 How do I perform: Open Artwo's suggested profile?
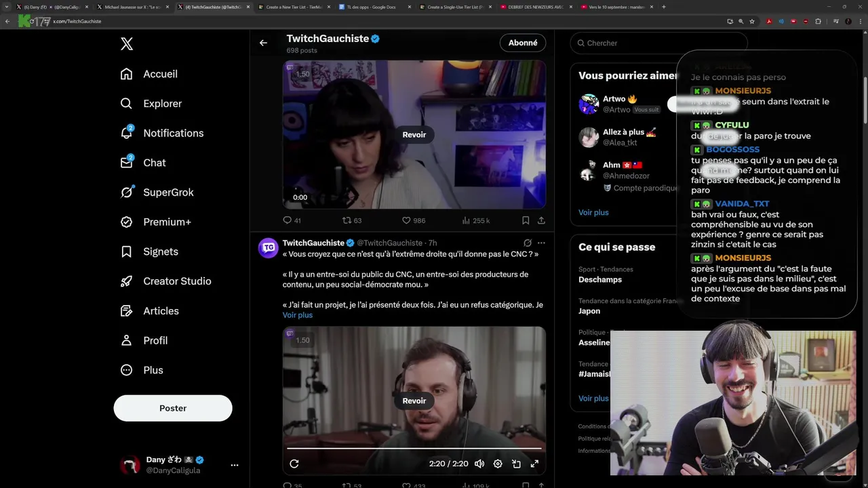tap(620, 104)
